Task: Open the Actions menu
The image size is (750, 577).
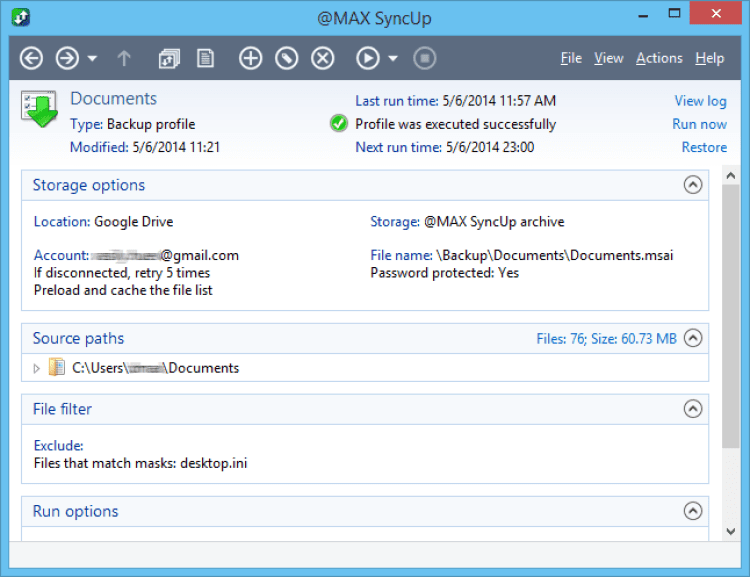Action: 659,58
